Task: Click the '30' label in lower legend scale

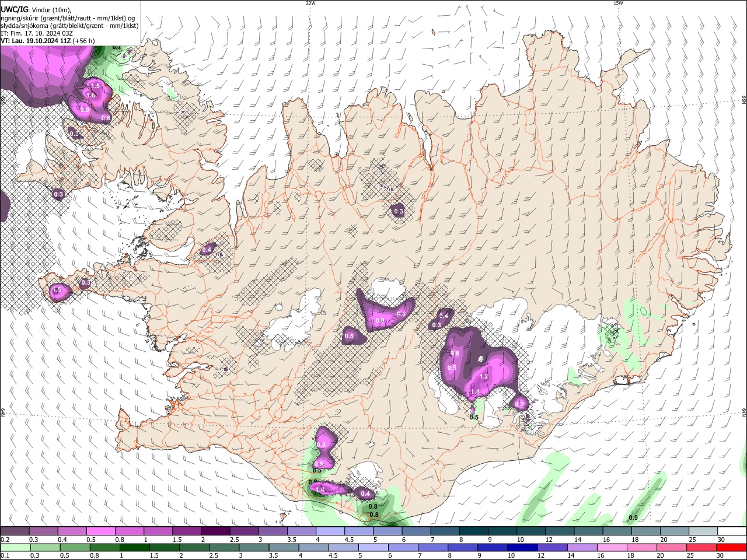Action: pyautogui.click(x=720, y=555)
